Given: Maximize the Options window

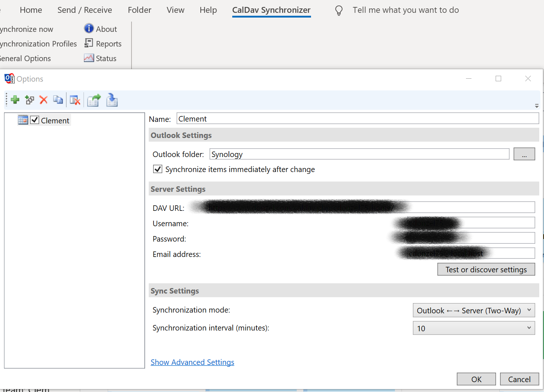Looking at the screenshot, I should click(498, 78).
